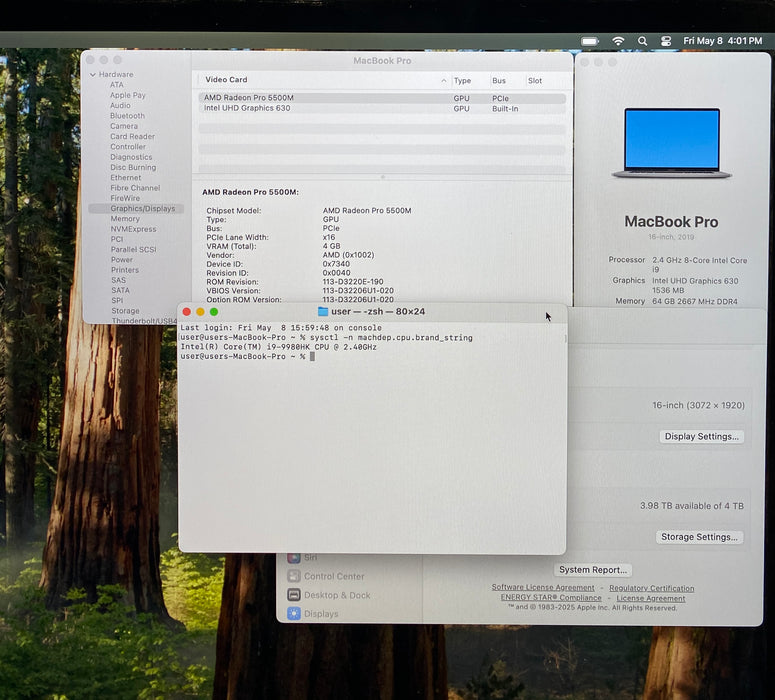Image resolution: width=775 pixels, height=700 pixels.
Task: Select Apple Pay in hardware list
Action: (x=128, y=95)
